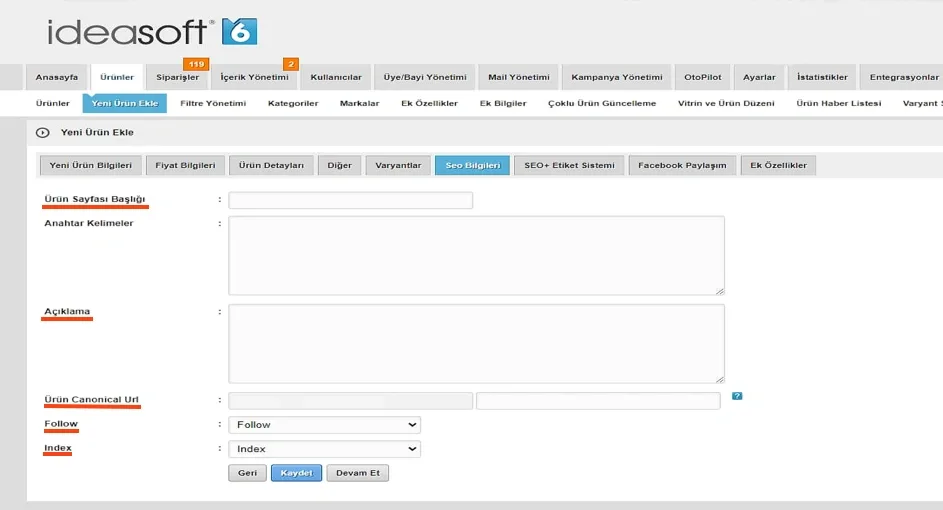Select the Seo Bilgileri form tab
The image size is (943, 510).
pos(473,165)
